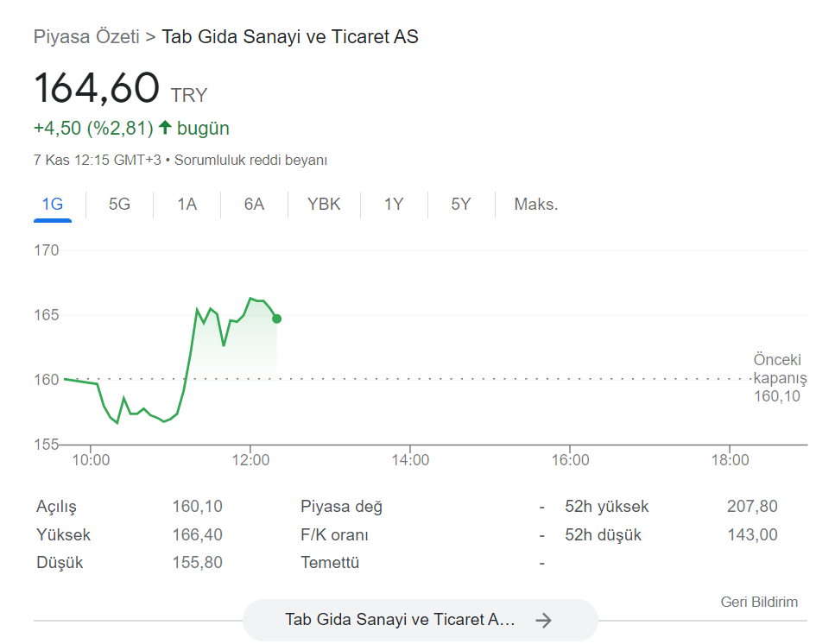Open the Tab Gida Sanayi ve Ticaret more-info button
Viewport: 835px width, 644px height.
pos(421,620)
